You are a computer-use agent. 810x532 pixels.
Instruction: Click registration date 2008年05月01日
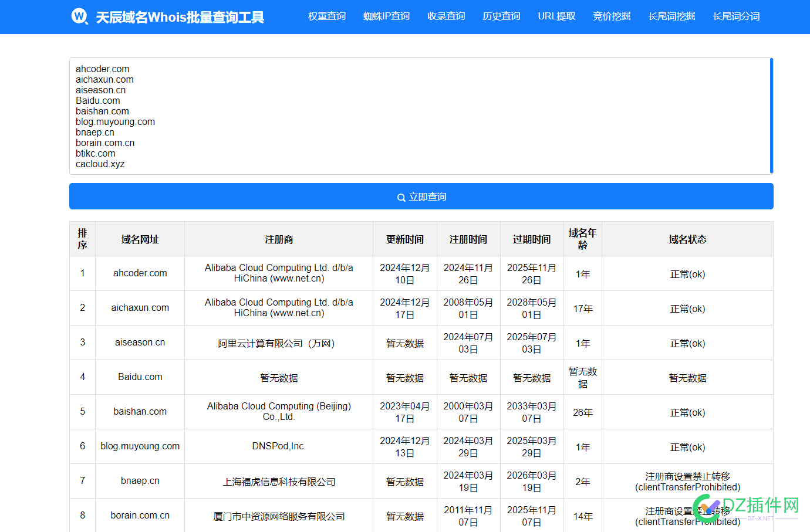click(x=468, y=309)
